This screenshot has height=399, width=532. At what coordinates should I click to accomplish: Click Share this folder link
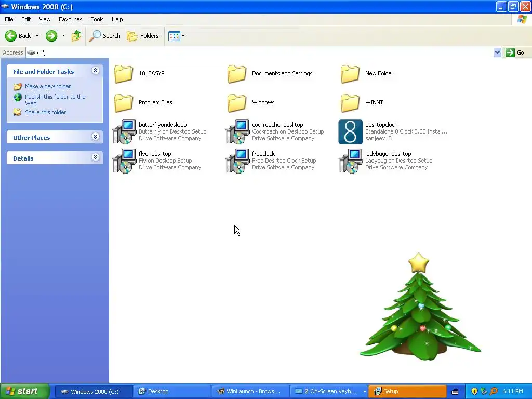[46, 112]
